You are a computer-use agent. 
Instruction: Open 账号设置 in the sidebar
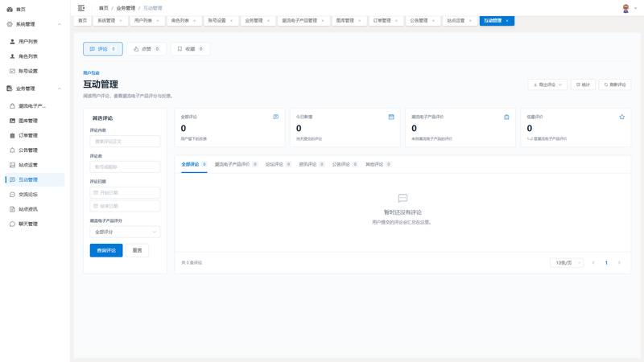click(x=35, y=71)
